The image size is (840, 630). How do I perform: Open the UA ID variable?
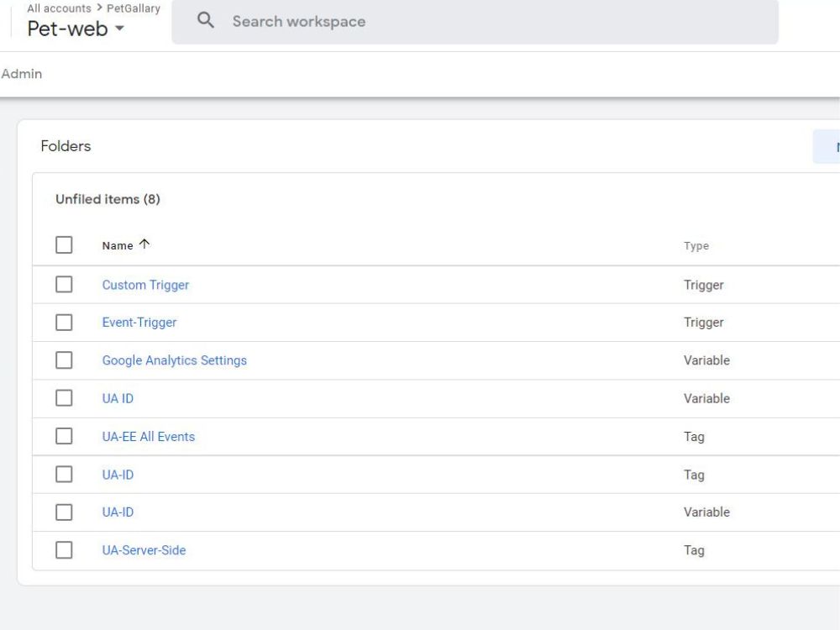point(118,398)
